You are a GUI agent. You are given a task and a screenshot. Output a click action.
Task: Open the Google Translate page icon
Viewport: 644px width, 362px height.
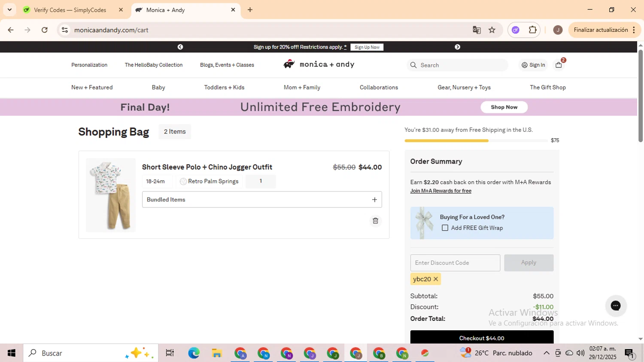pos(477,30)
